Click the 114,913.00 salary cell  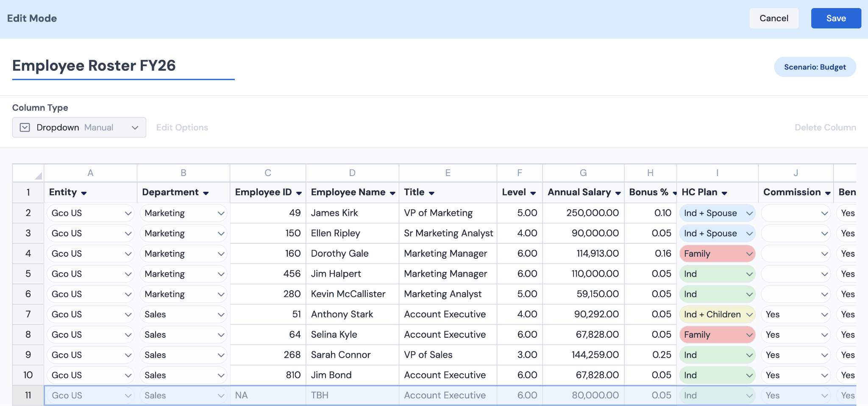click(583, 254)
